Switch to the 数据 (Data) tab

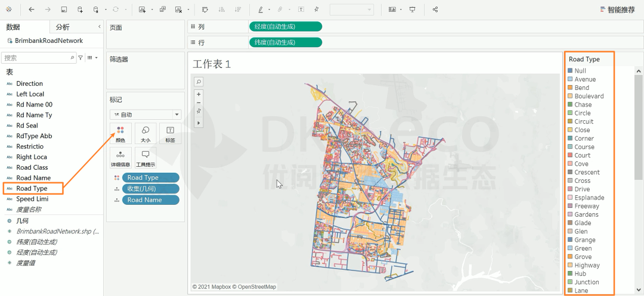[x=13, y=27]
